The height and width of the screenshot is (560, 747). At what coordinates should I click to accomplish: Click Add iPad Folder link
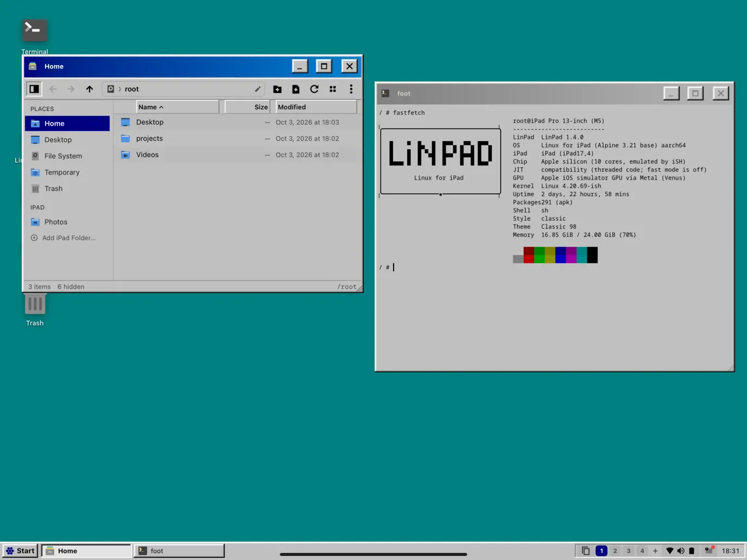click(x=63, y=238)
